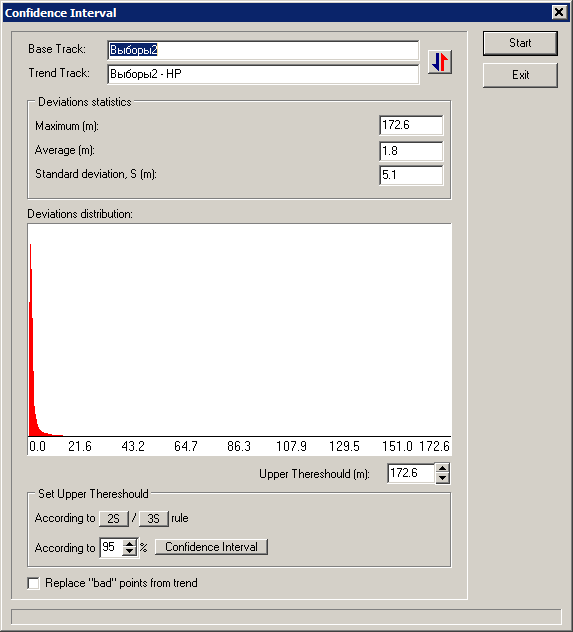Select the Standard deviation value box

coord(411,175)
